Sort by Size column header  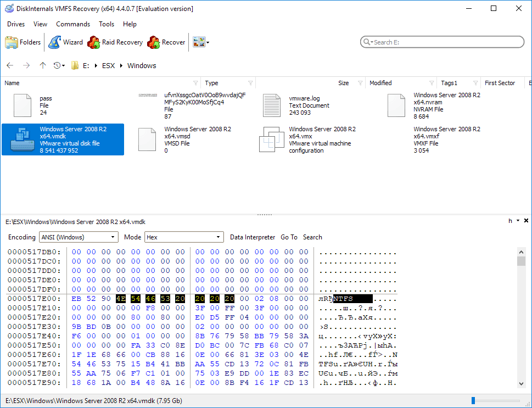tap(343, 83)
